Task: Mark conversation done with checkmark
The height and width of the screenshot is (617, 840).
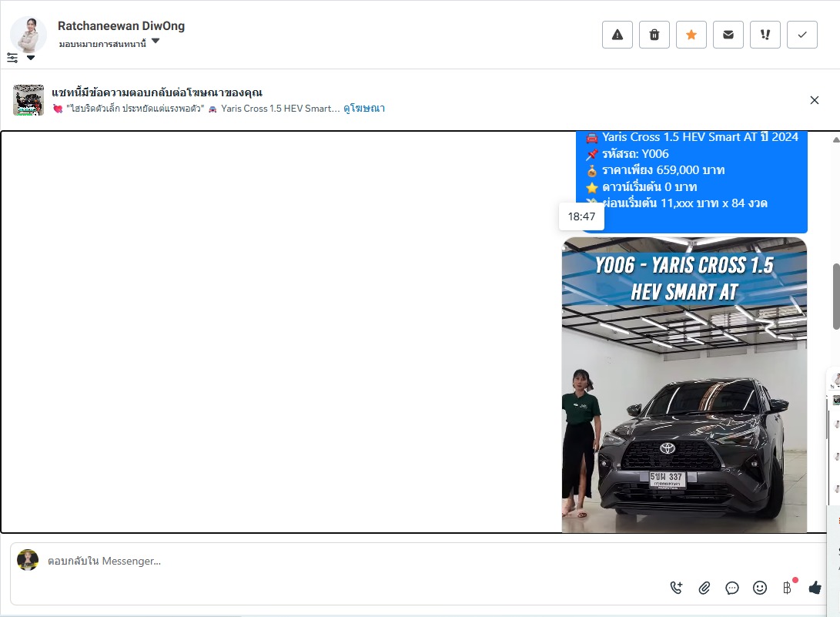Action: click(802, 35)
